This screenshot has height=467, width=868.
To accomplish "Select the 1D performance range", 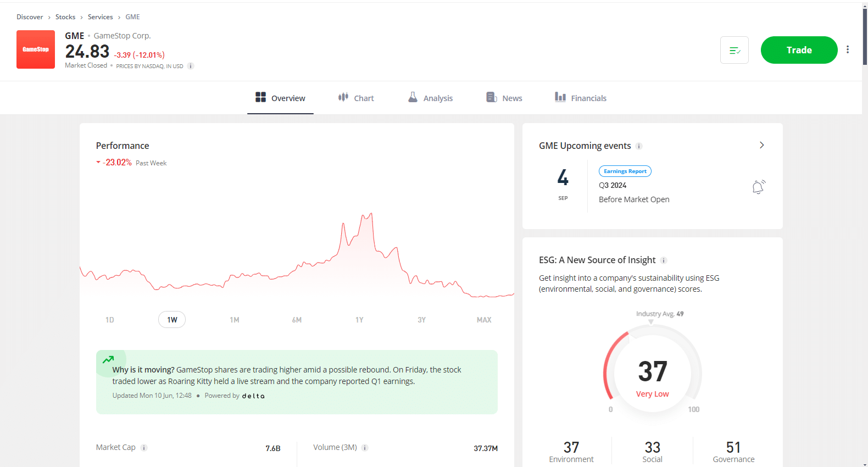I will 110,320.
